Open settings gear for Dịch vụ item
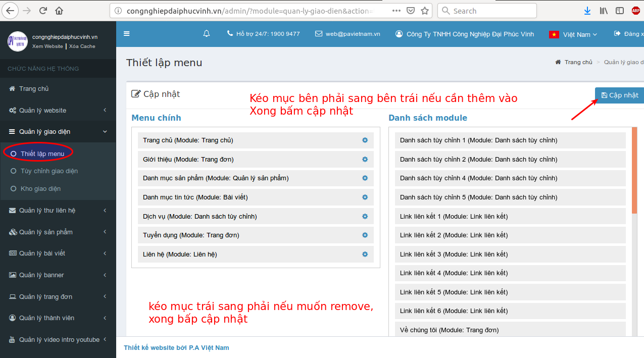 [x=365, y=217]
